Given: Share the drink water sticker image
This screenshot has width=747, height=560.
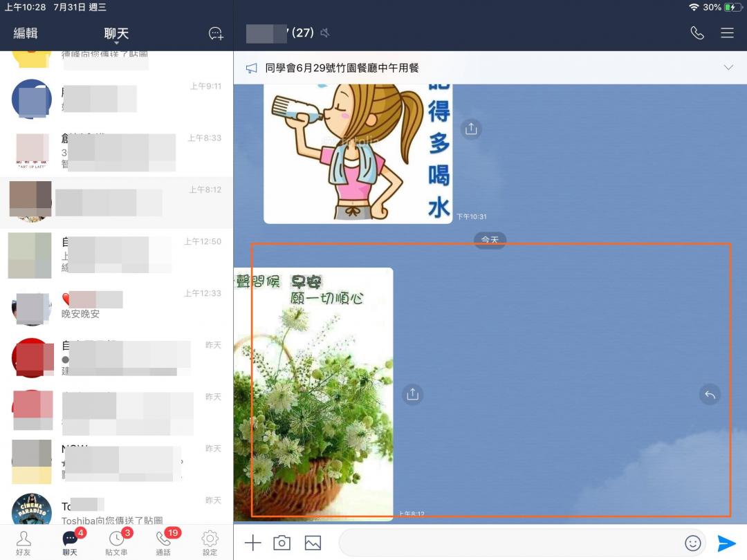Looking at the screenshot, I should (x=471, y=129).
